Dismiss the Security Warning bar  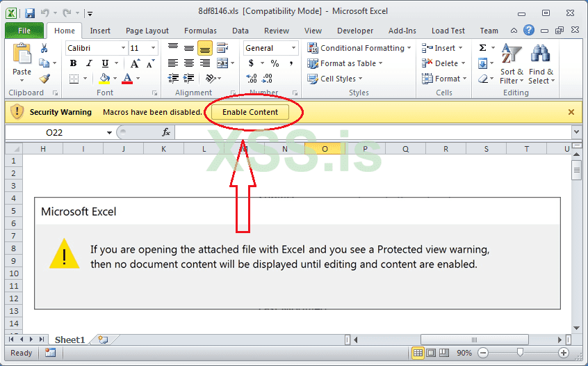click(571, 112)
